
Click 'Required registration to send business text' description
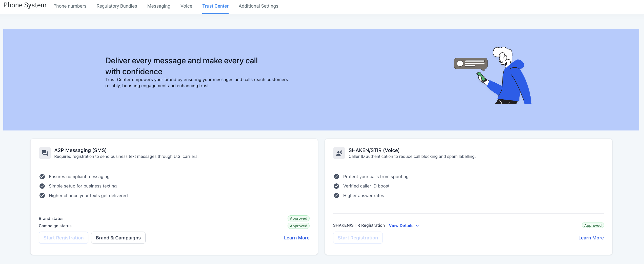pyautogui.click(x=126, y=156)
